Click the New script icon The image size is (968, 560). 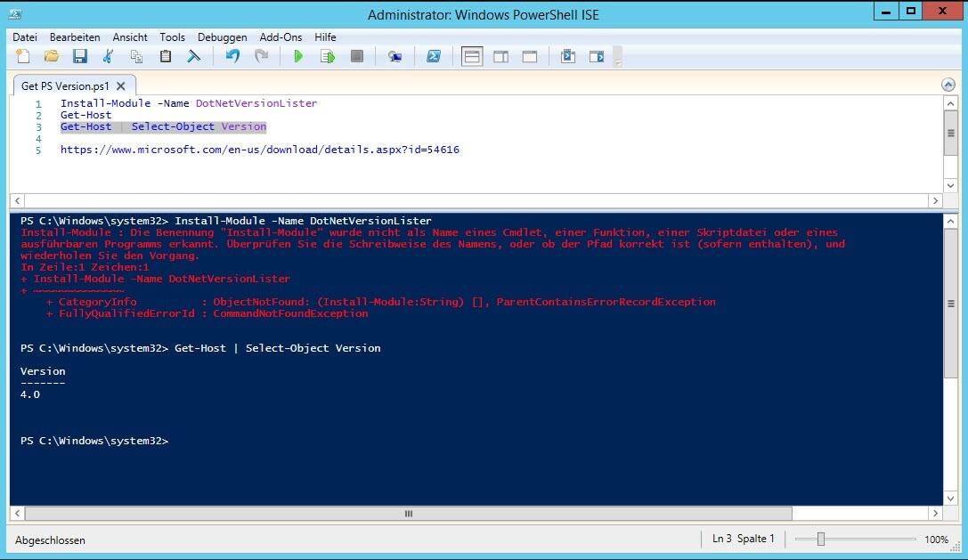[23, 57]
